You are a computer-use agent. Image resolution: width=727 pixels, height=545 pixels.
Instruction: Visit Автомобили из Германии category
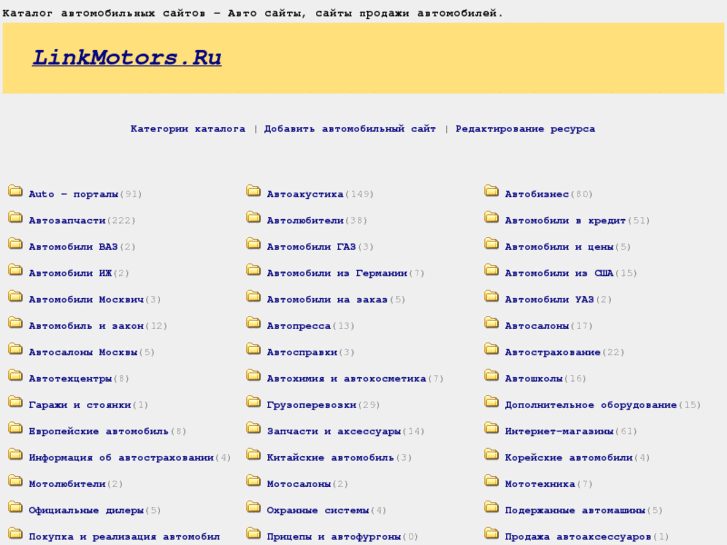tap(337, 273)
